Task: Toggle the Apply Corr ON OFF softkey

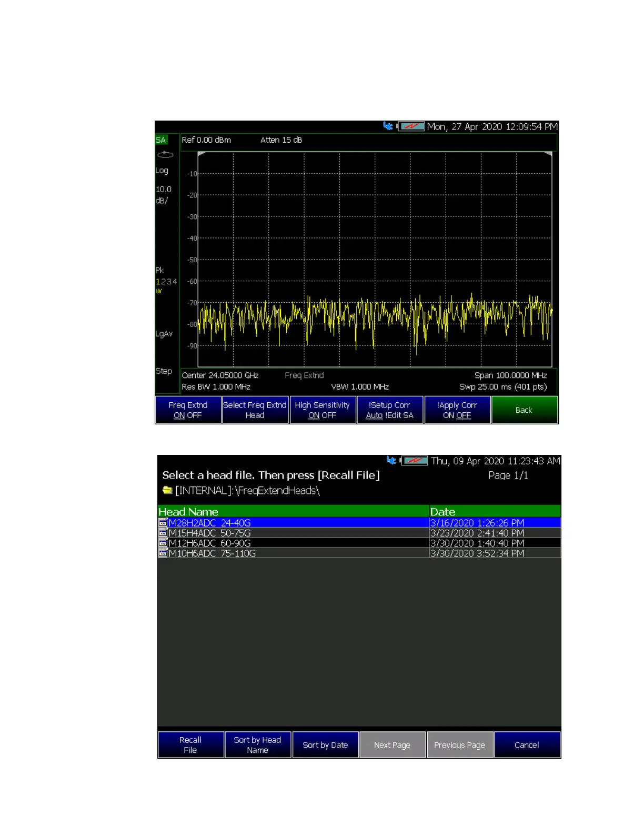Action: pyautogui.click(x=457, y=410)
